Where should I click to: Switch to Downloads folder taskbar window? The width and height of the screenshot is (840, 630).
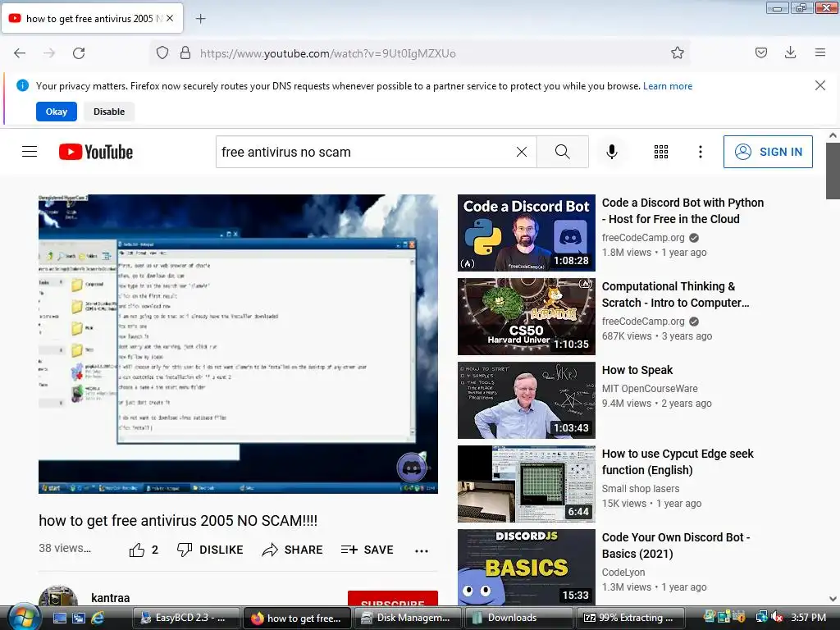click(x=518, y=618)
